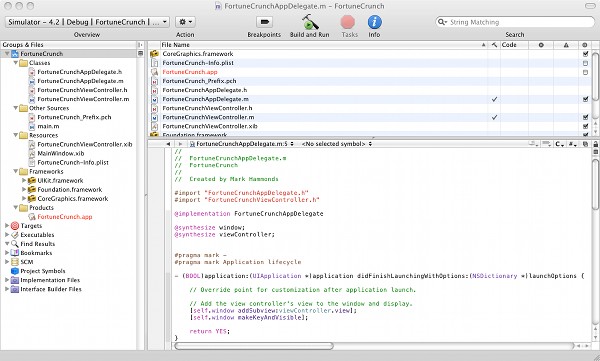Collapse the Frameworks group
The width and height of the screenshot is (600, 361).
click(16, 171)
